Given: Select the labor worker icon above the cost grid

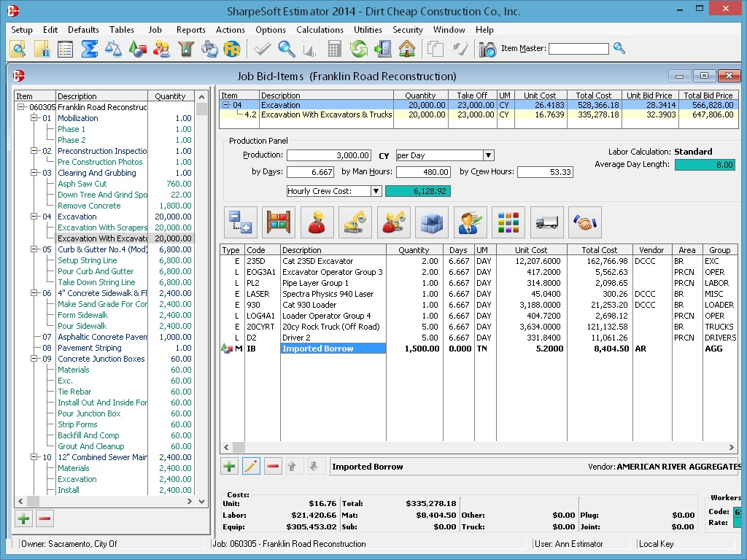Looking at the screenshot, I should [317, 222].
